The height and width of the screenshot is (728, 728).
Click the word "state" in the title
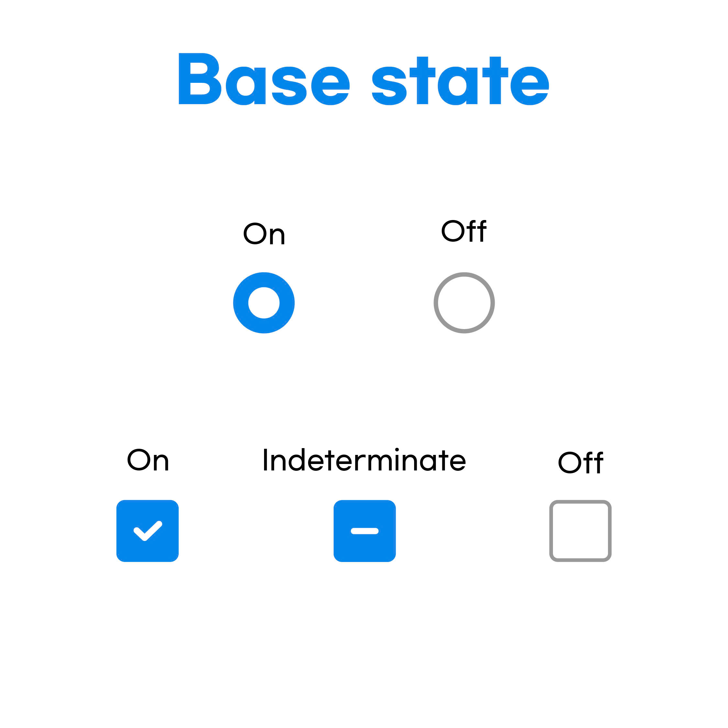(460, 81)
